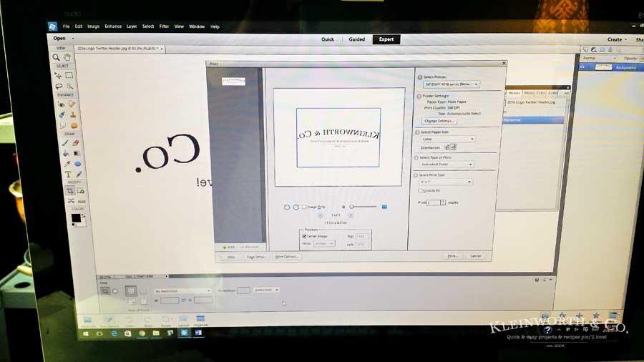This screenshot has height=362, width=644.
Task: Select the Smart Brush tool
Action: point(62,115)
